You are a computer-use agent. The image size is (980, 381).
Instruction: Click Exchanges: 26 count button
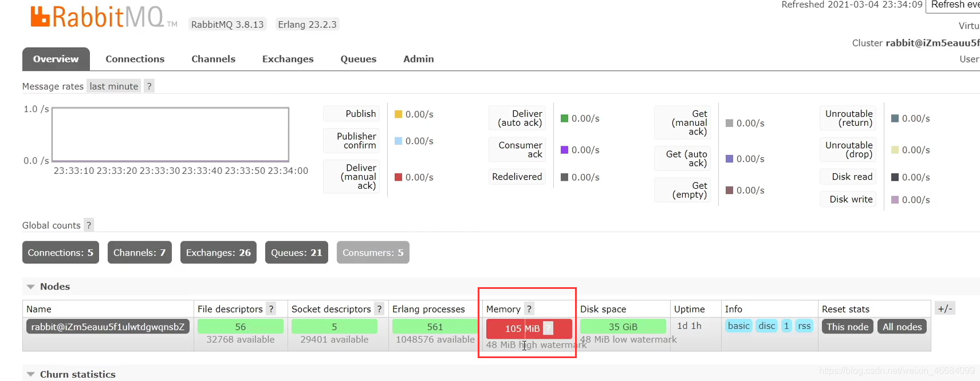tap(218, 252)
